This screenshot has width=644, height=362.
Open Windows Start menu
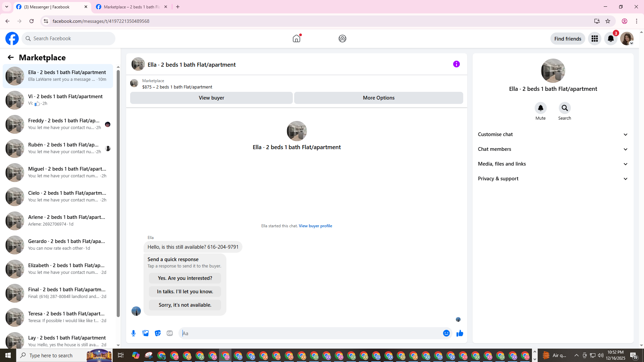(8, 355)
